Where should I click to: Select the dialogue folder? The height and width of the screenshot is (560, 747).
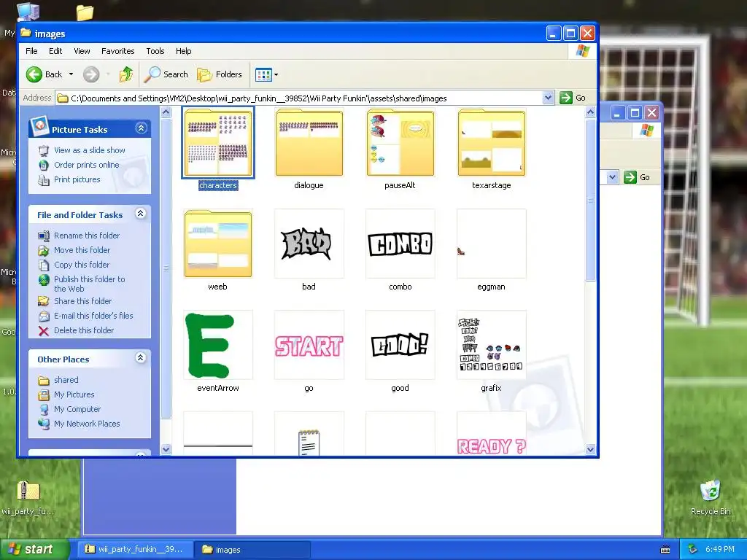click(x=309, y=143)
